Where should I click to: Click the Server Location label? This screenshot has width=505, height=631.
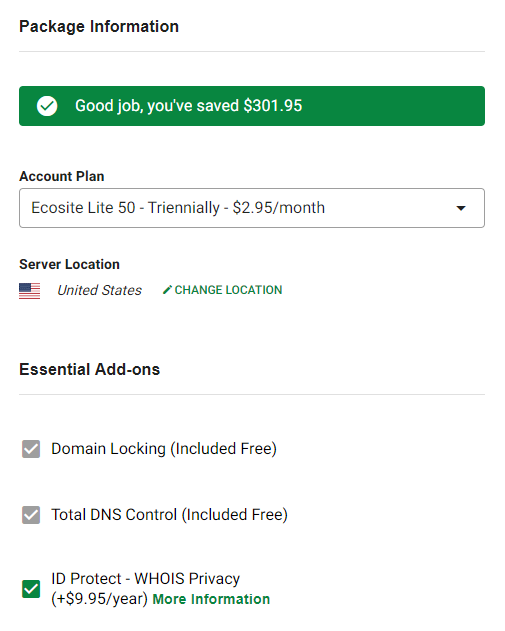(70, 264)
